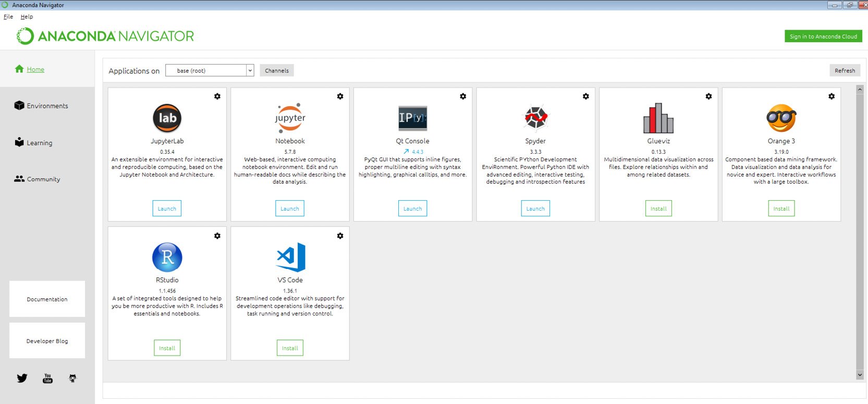Install Orange 3
868x404 pixels.
[781, 209]
